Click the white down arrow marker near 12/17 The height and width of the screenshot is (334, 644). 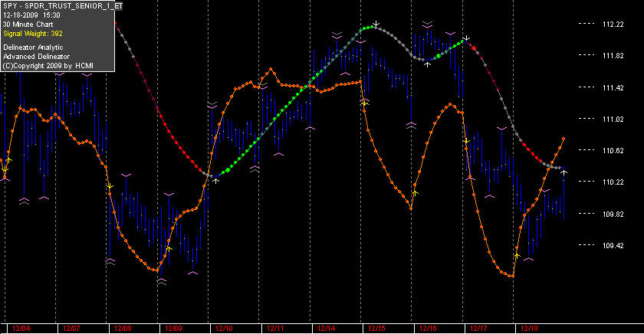coord(466,38)
